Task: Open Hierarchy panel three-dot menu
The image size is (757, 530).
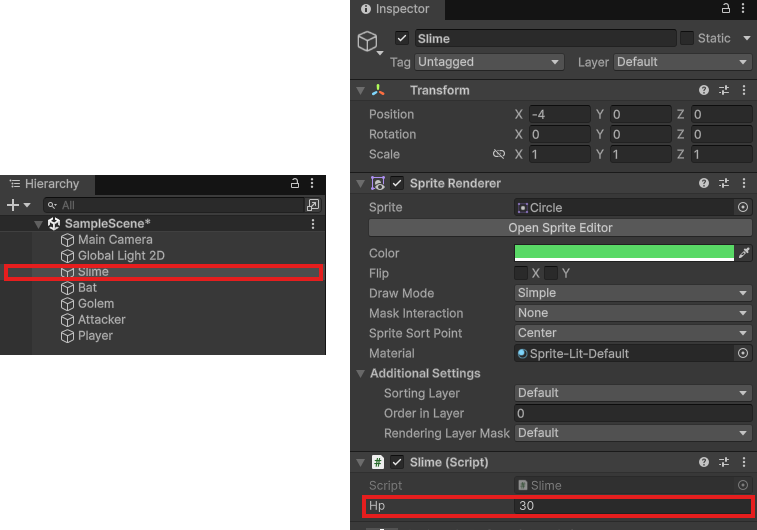Action: (312, 183)
